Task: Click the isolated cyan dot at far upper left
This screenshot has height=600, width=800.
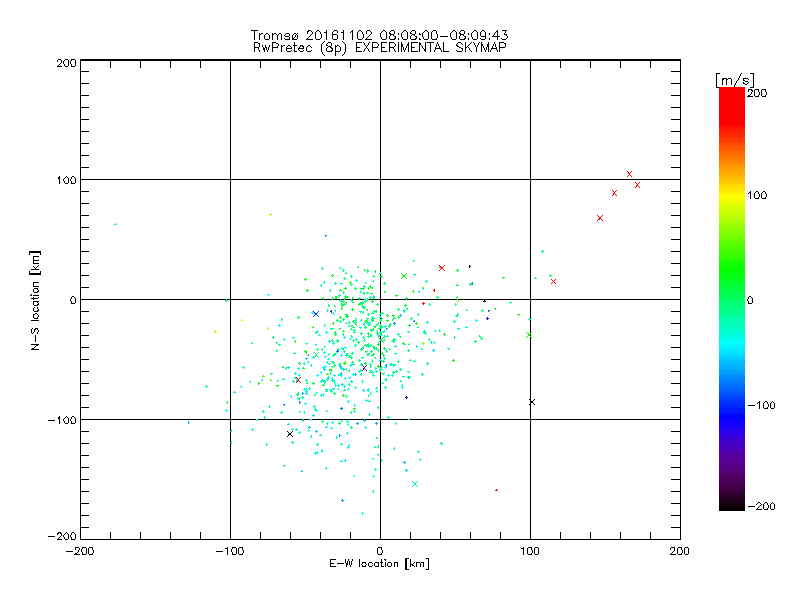Action: pos(115,224)
